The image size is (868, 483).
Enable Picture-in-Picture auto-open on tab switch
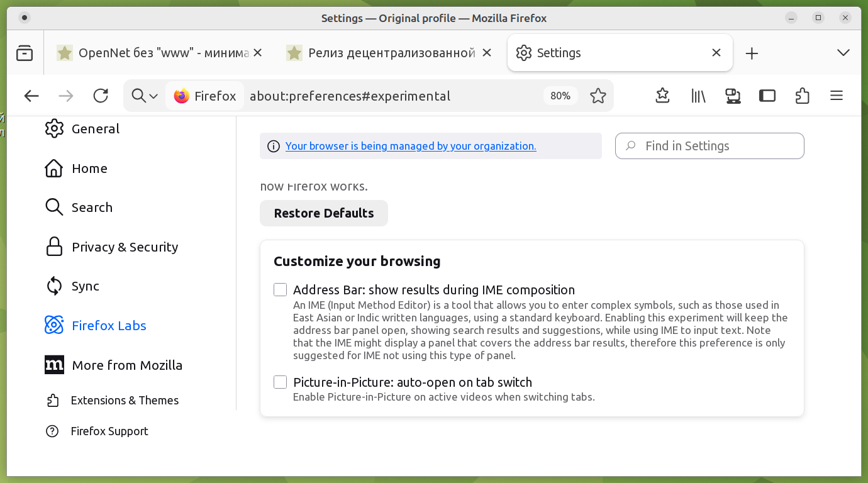[281, 382]
